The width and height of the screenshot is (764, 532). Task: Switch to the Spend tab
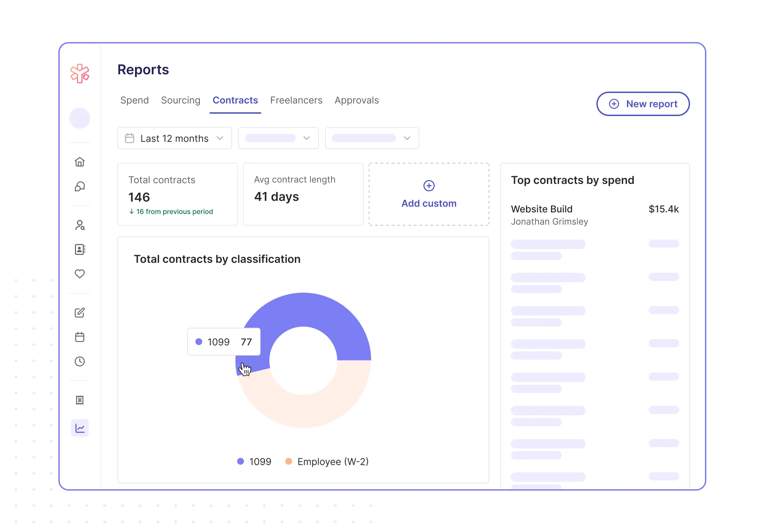(134, 100)
